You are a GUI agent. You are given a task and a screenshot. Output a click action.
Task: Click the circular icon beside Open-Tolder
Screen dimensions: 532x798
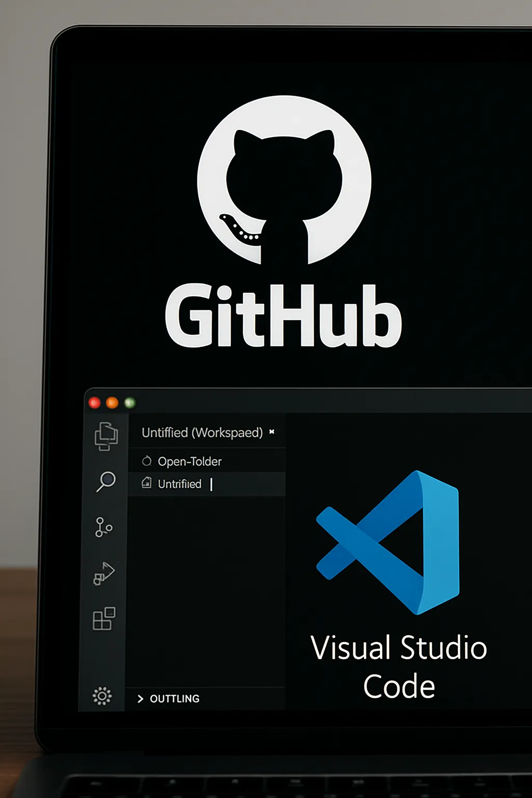pos(147,461)
